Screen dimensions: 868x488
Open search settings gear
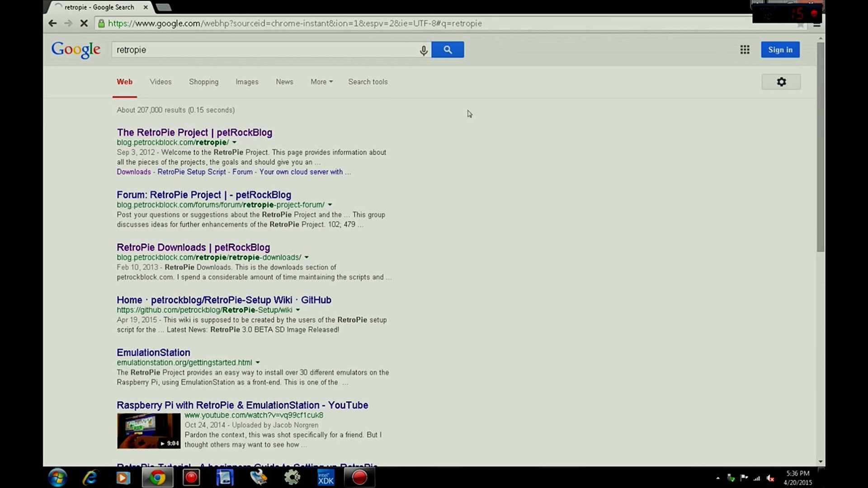coord(781,82)
